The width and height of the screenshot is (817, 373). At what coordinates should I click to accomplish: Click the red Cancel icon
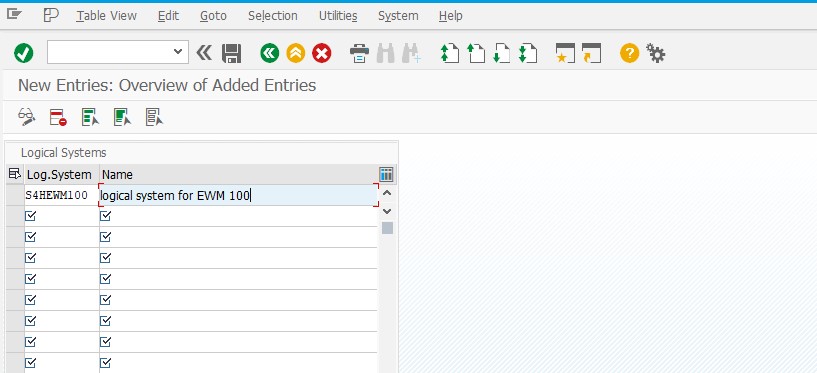click(x=321, y=53)
